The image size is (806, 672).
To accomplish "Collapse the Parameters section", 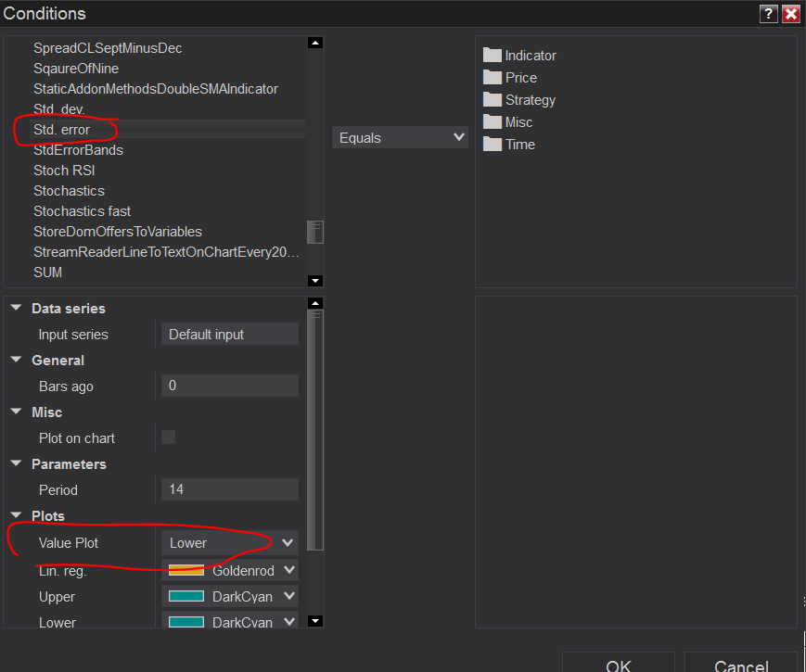I will [x=16, y=463].
